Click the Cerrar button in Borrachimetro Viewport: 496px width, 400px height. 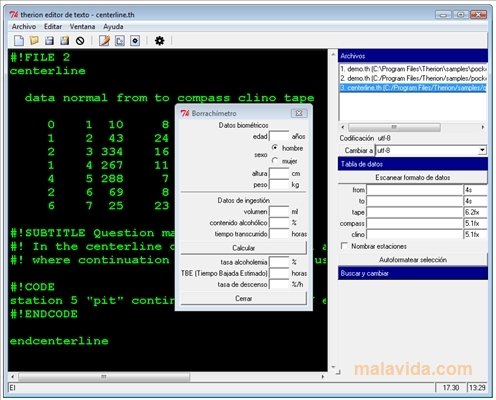[243, 298]
